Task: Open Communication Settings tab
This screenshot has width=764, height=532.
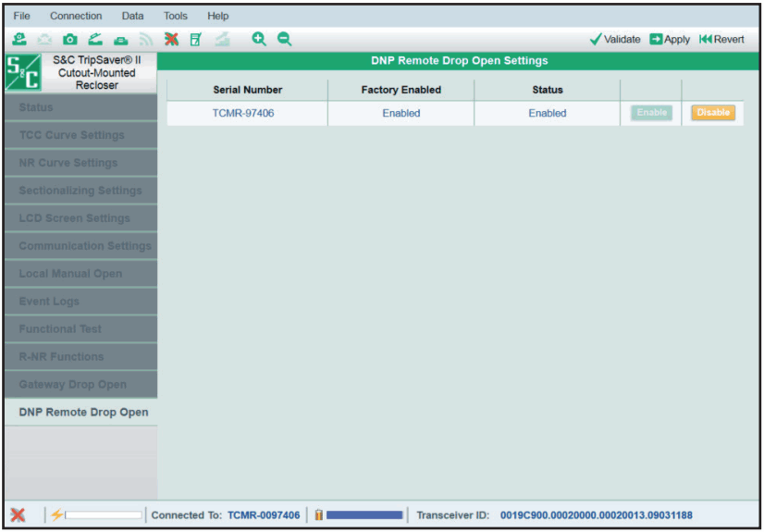Action: [80, 246]
